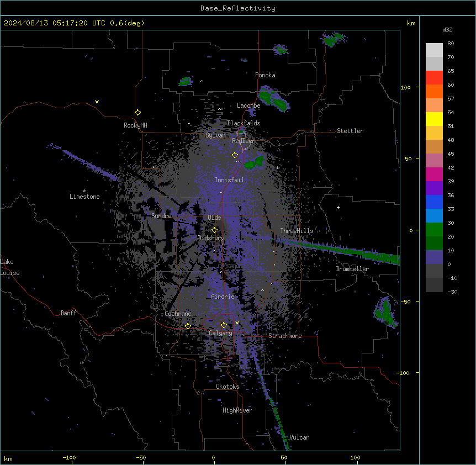Click the Airdrie label
Viewport: 476px width, 465px height.
point(223,297)
